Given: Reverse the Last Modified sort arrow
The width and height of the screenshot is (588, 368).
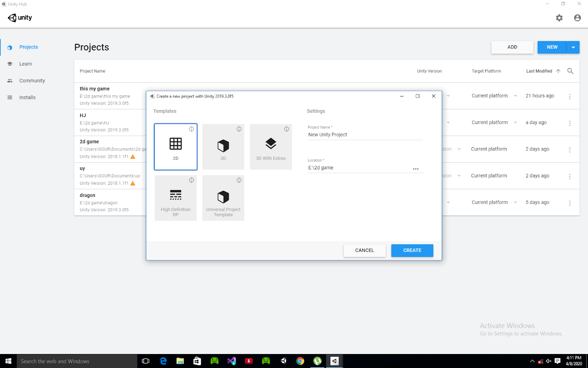Looking at the screenshot, I should (558, 71).
